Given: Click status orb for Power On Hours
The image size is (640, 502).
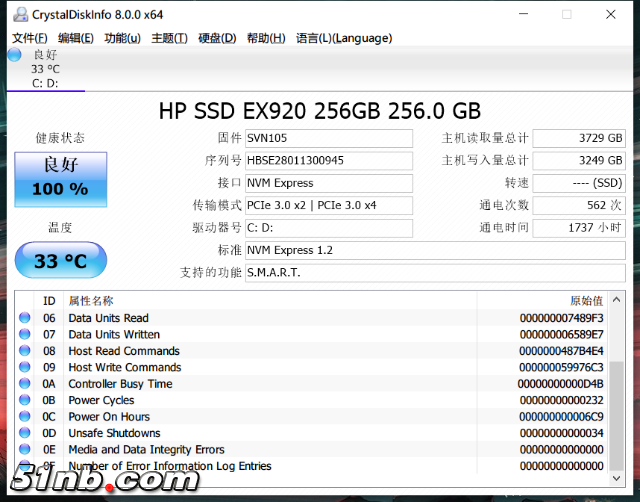Looking at the screenshot, I should point(25,416).
